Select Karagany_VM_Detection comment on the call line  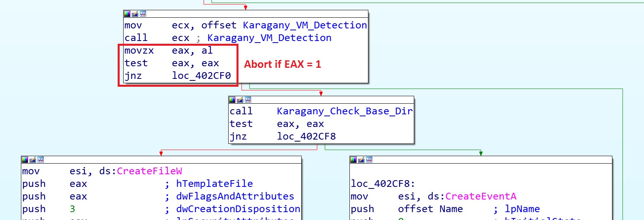point(269,38)
